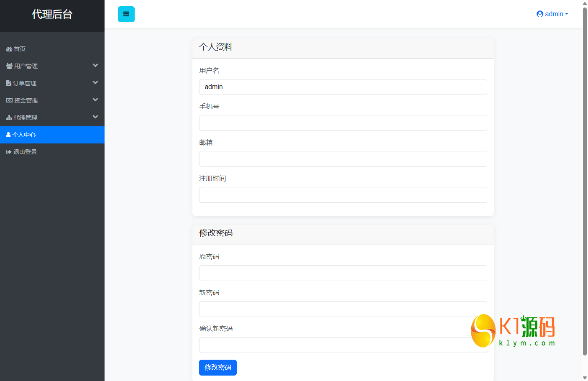Viewport: 588px width, 381px height.
Task: Click the 邮箱 label
Action: pos(206,143)
